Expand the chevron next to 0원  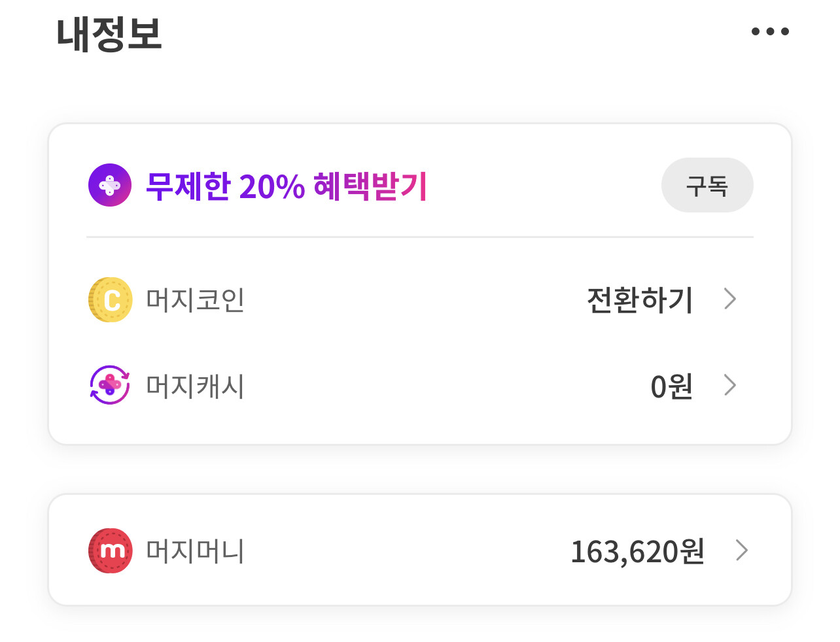730,385
